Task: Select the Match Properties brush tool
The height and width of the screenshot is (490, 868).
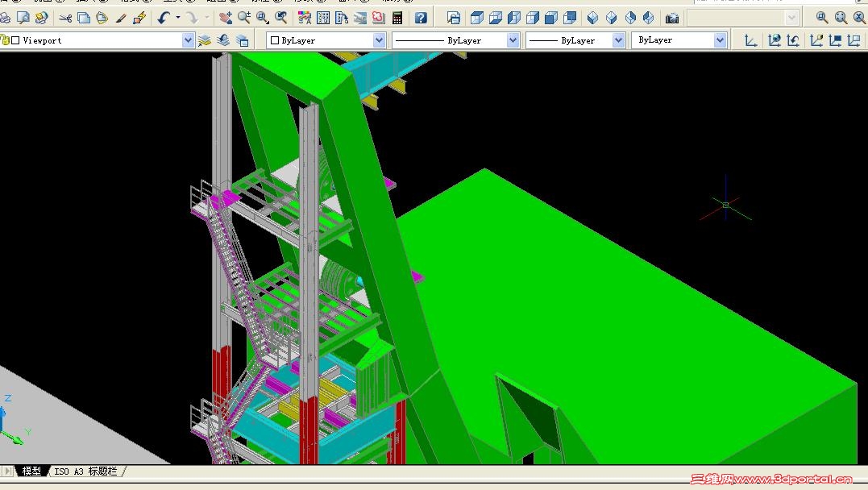Action: pyautogui.click(x=121, y=19)
